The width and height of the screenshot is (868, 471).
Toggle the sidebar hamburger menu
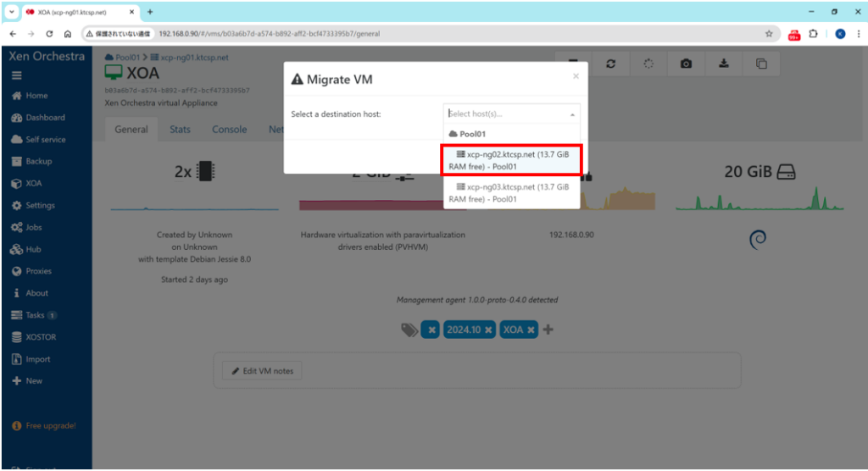click(16, 75)
